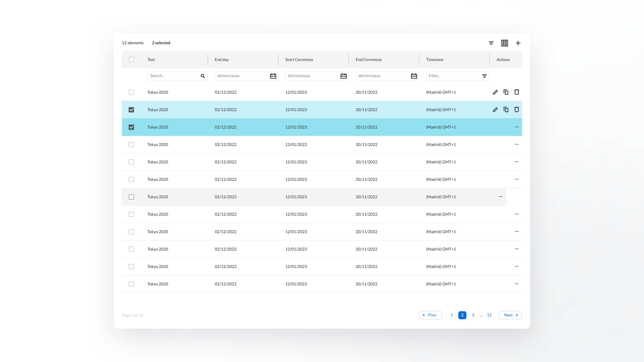The width and height of the screenshot is (644, 362).
Task: Click the End day column header
Action: point(222,59)
